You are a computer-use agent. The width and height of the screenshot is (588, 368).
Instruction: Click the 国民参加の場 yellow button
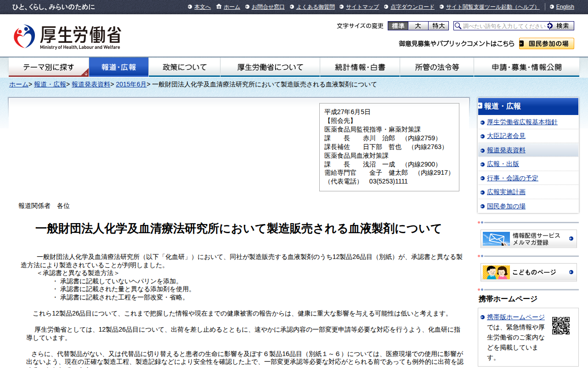pyautogui.click(x=547, y=44)
